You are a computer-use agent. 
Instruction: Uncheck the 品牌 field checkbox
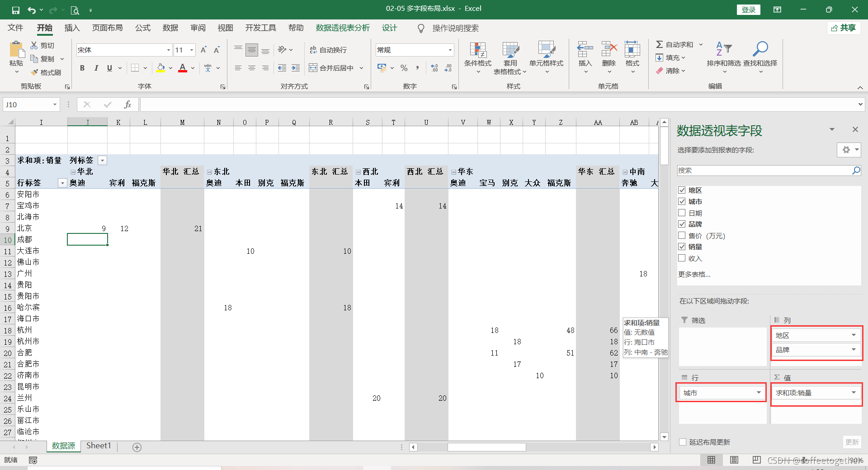(682, 224)
